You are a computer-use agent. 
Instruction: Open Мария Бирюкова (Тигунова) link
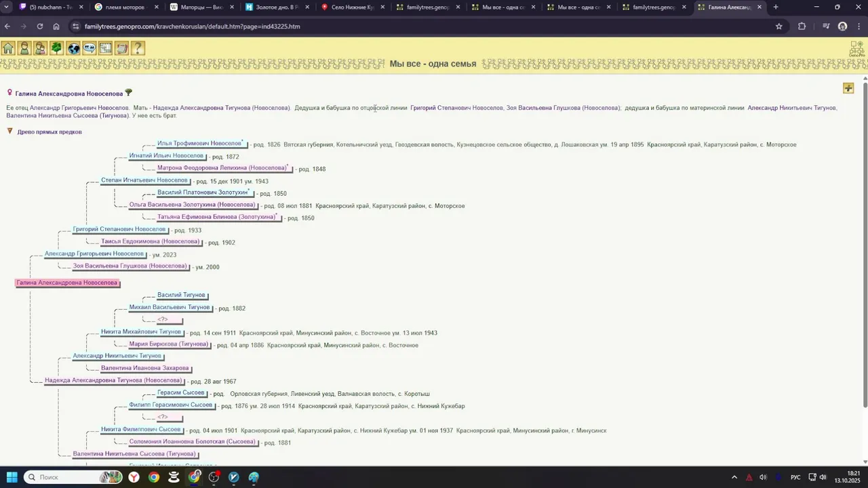(x=168, y=344)
